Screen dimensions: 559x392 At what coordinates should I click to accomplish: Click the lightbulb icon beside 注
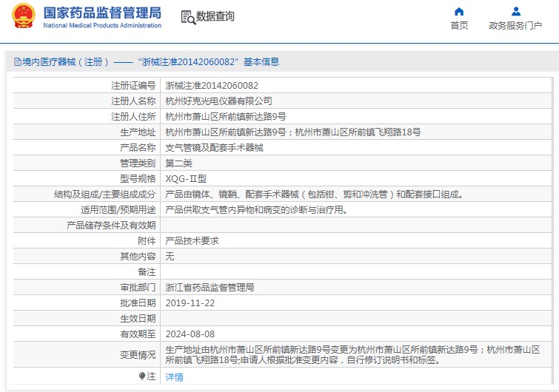tap(142, 376)
